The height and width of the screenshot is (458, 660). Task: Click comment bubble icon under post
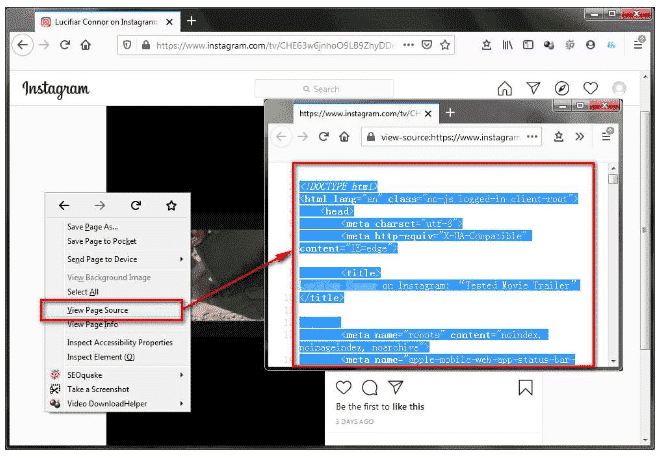[x=370, y=388]
